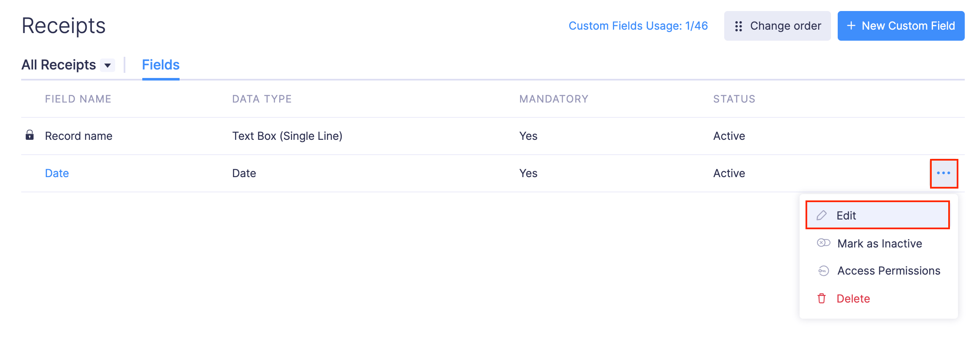The width and height of the screenshot is (980, 339).
Task: Open the Custom Fields Usage link
Action: pyautogui.click(x=638, y=26)
